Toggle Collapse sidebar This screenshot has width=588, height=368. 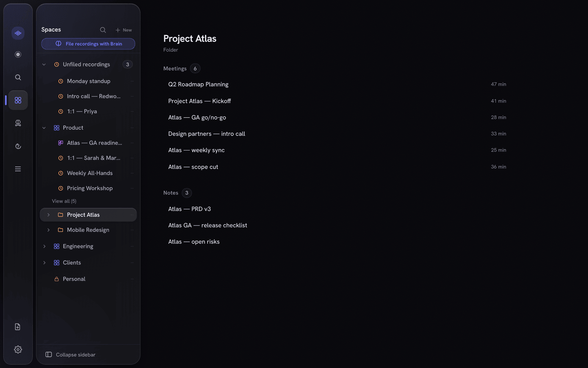pyautogui.click(x=70, y=355)
